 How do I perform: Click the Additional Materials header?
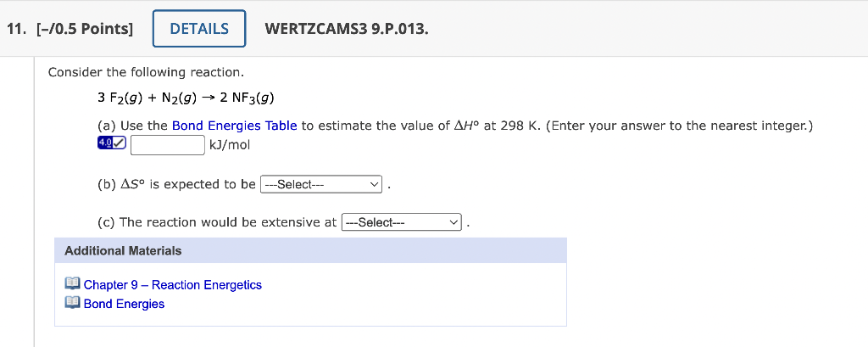pos(310,250)
